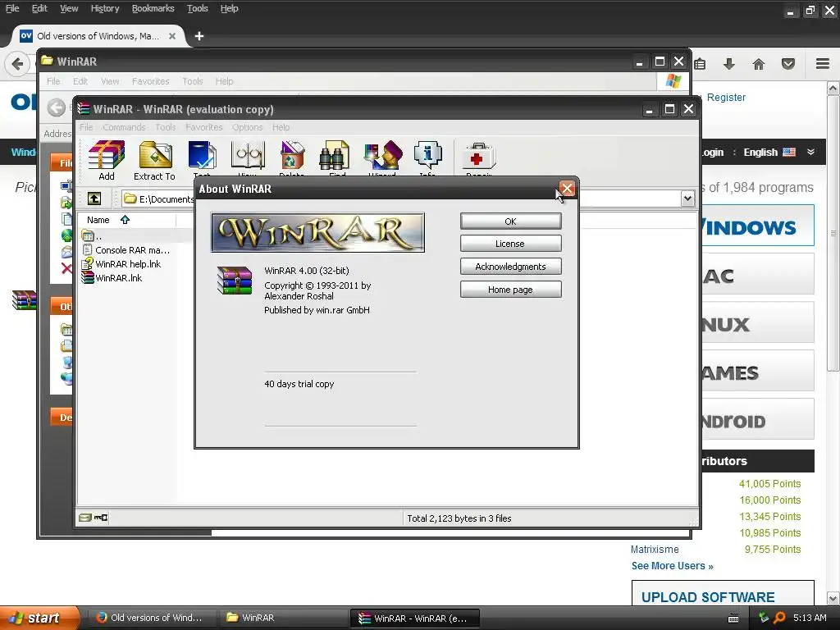Click the Wizard toolbar icon
The width and height of the screenshot is (840, 630).
[382, 155]
